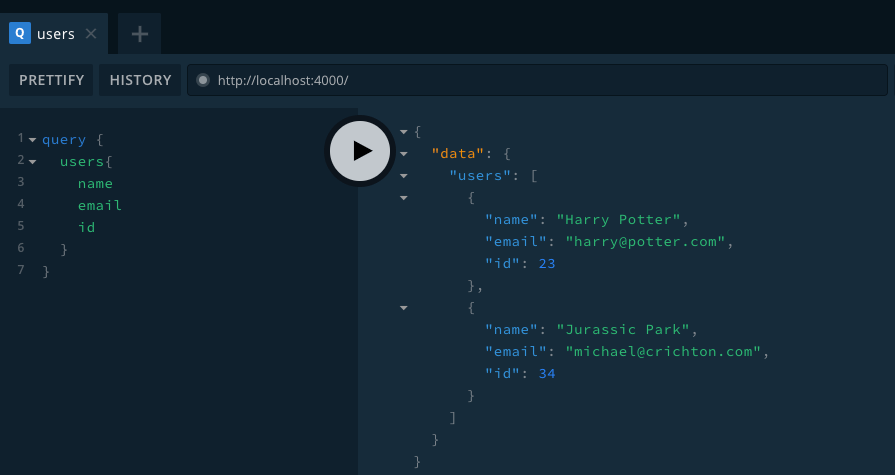Image resolution: width=895 pixels, height=475 pixels.
Task: Fold the users selection on line 2
Action: click(32, 162)
